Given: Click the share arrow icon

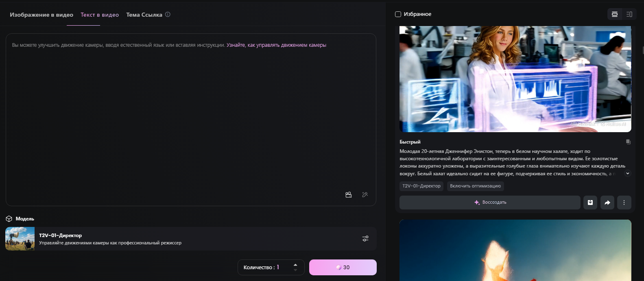Looking at the screenshot, I should (607, 203).
